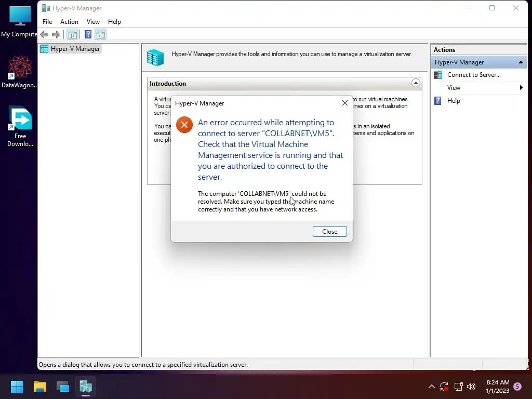
Task: Click the Back arrow in the toolbar
Action: click(x=44, y=34)
